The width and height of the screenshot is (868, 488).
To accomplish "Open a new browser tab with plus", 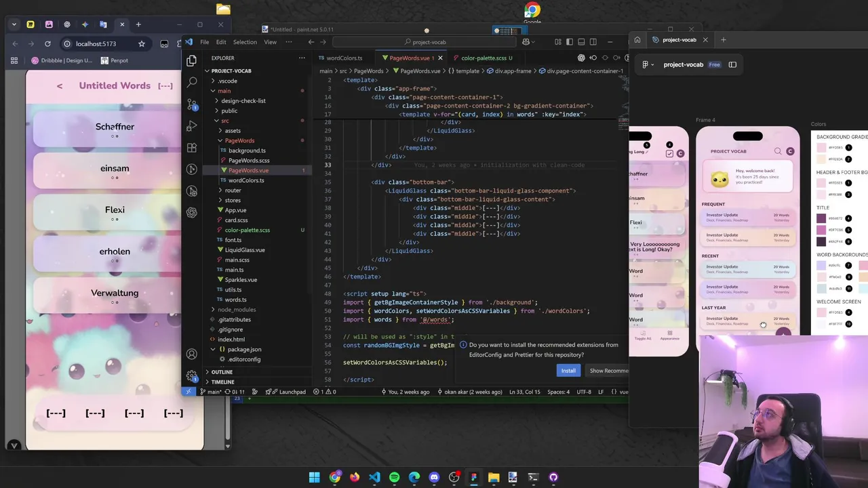I will tap(138, 24).
